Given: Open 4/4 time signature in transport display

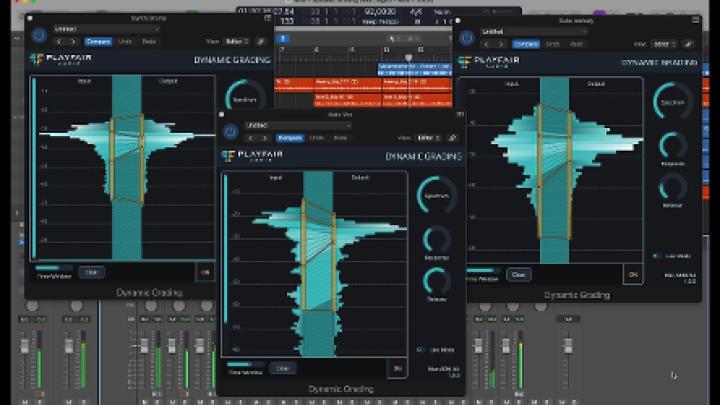Looking at the screenshot, I should pyautogui.click(x=417, y=12).
